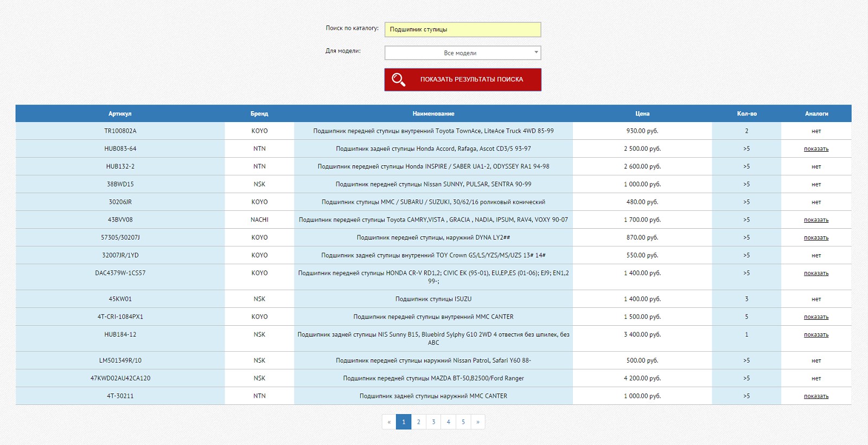The height and width of the screenshot is (445, 868).
Task: Click price '870.00 руб.' cell
Action: 642,237
